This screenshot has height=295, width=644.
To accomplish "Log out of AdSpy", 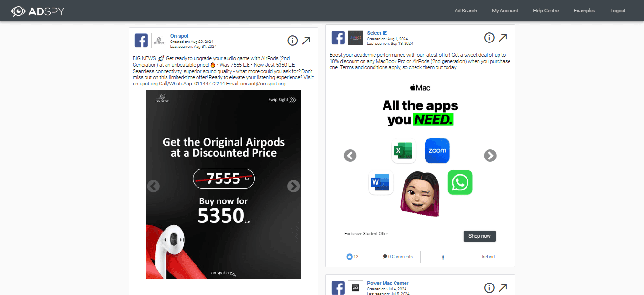I will pyautogui.click(x=618, y=11).
